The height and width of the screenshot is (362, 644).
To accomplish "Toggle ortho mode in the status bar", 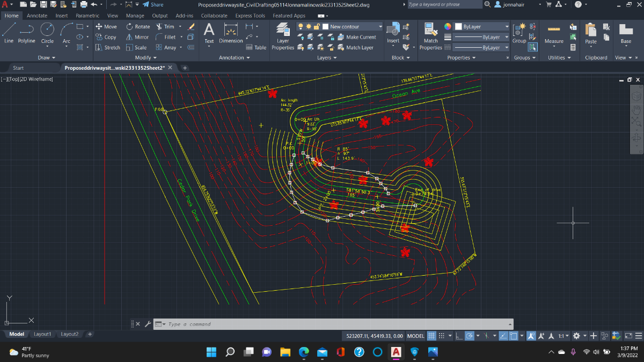I will pyautogui.click(x=459, y=336).
